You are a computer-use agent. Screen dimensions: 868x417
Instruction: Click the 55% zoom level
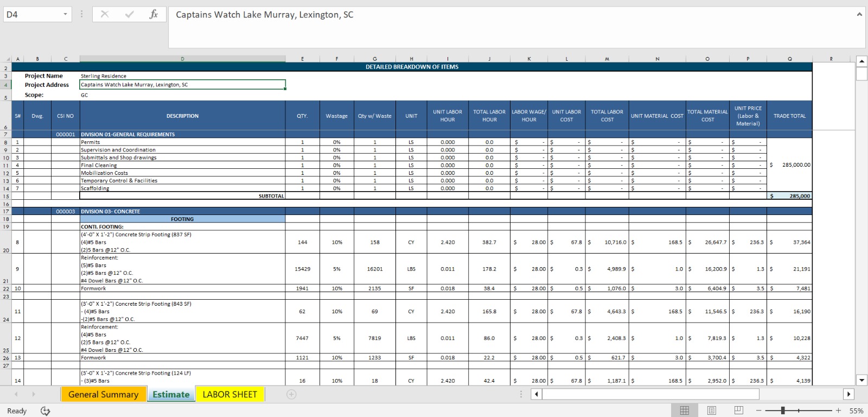point(856,411)
